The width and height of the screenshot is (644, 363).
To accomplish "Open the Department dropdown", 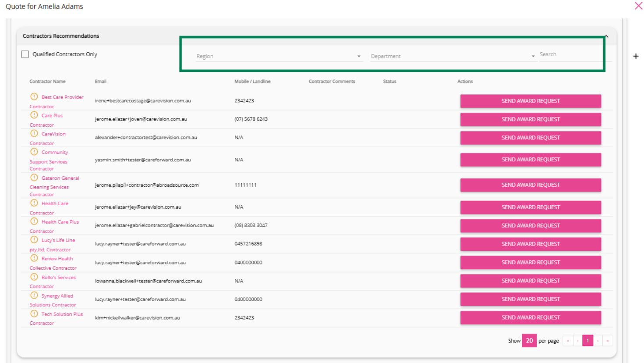I will coord(453,56).
